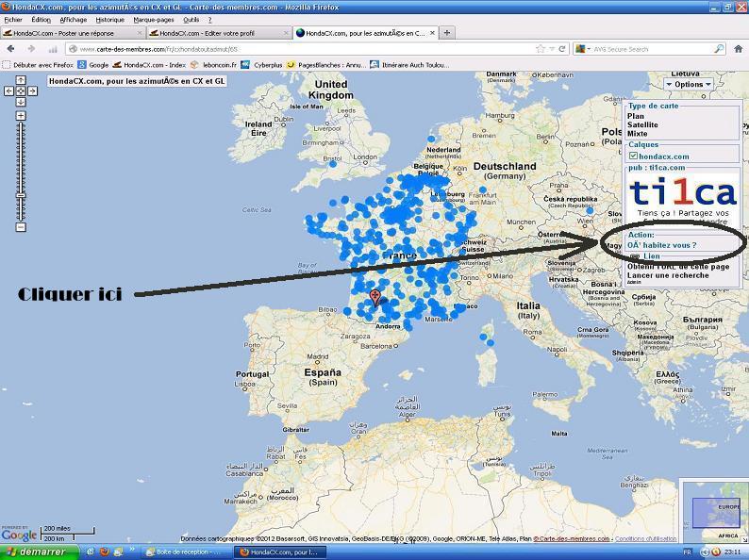Click the ti1ca advertisement banner
This screenshot has height=560, width=749.
pos(682,198)
